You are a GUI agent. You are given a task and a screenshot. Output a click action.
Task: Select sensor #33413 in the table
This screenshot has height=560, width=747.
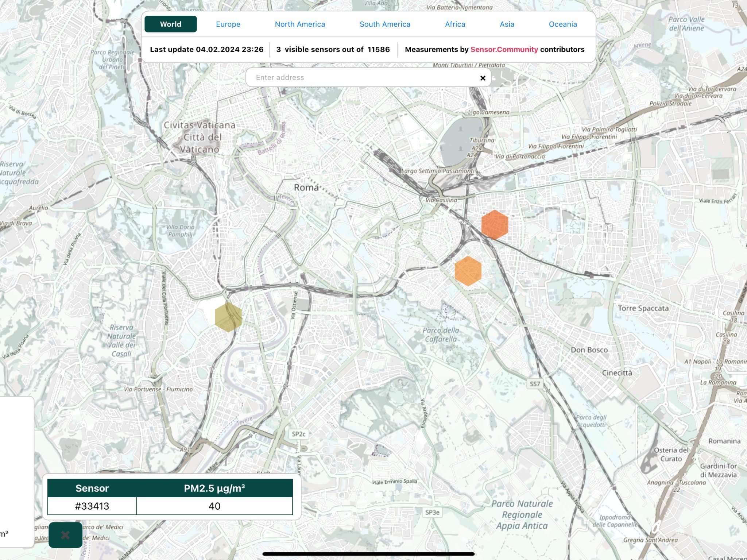click(x=92, y=506)
